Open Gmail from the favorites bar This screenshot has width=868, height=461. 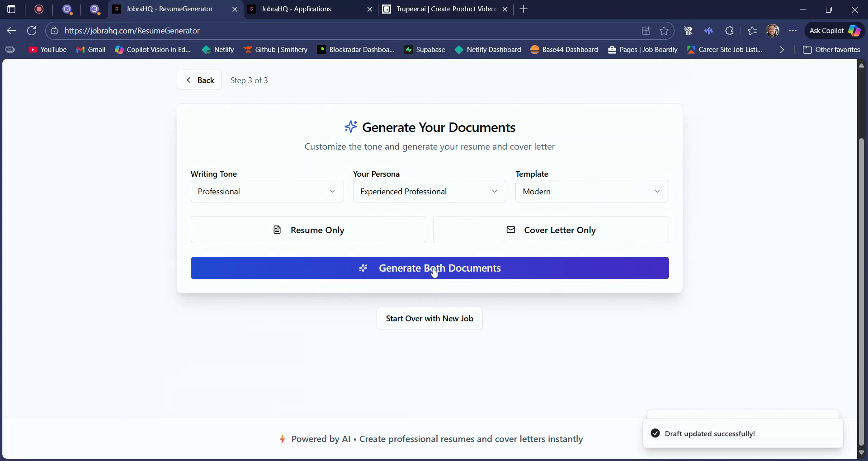click(x=90, y=50)
